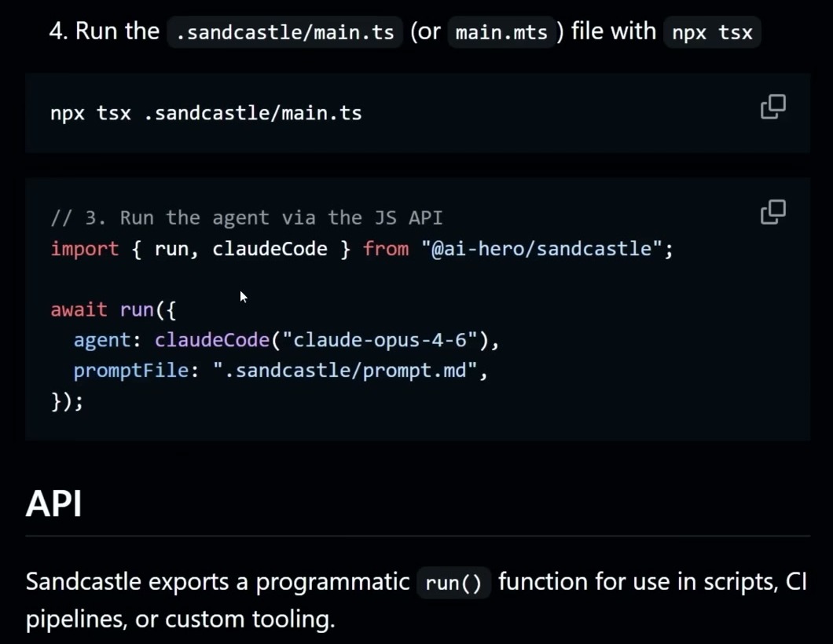Click the inline code "run()" in the API paragraph
The image size is (833, 644).
point(453,583)
